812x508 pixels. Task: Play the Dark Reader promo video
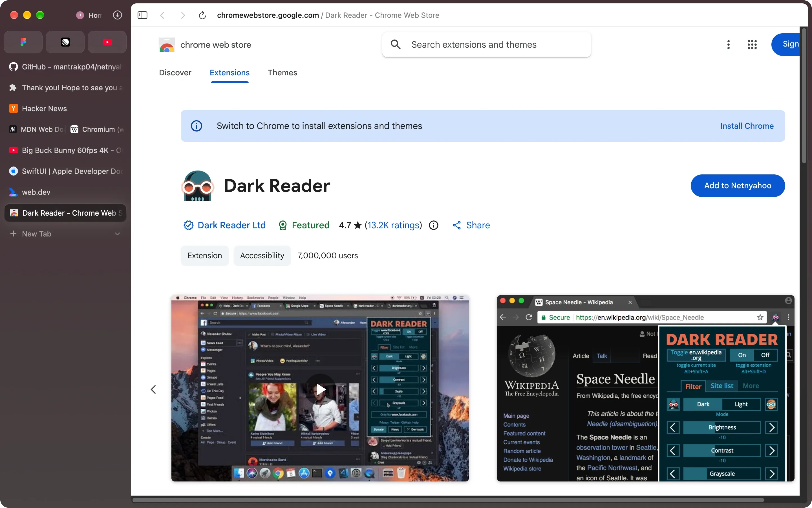321,389
